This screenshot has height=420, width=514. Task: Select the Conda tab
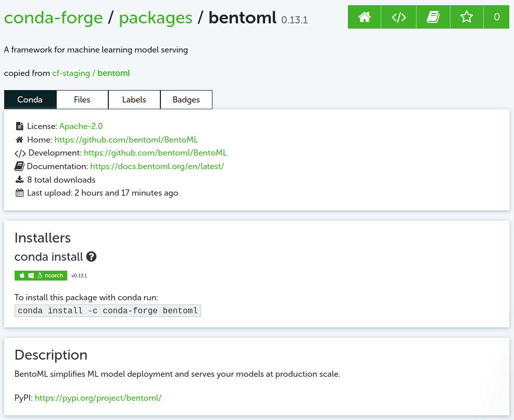[30, 99]
